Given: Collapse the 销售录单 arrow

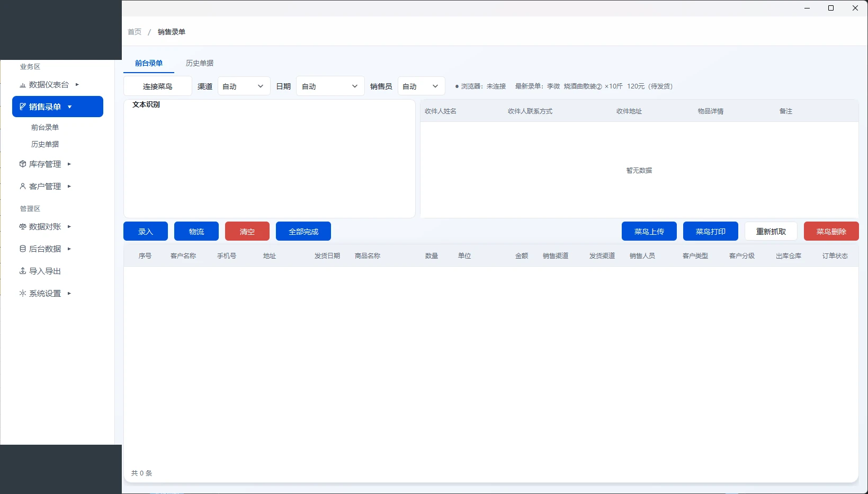Looking at the screenshot, I should click(x=69, y=107).
